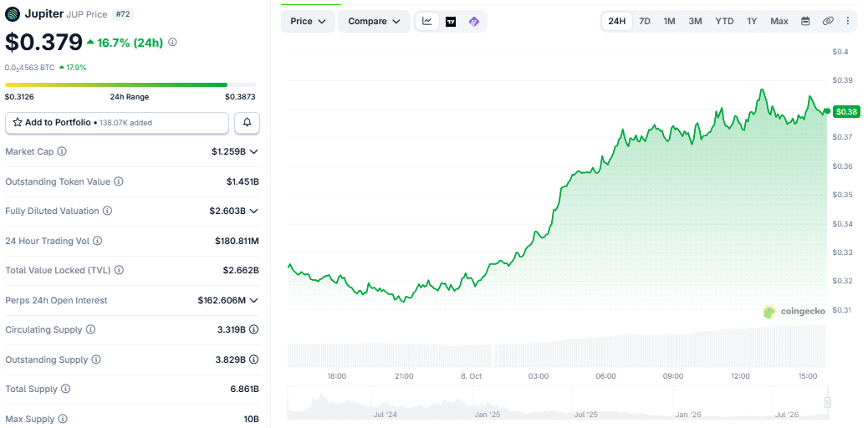
Task: Click the $162.606M open interest value
Action: (222, 300)
